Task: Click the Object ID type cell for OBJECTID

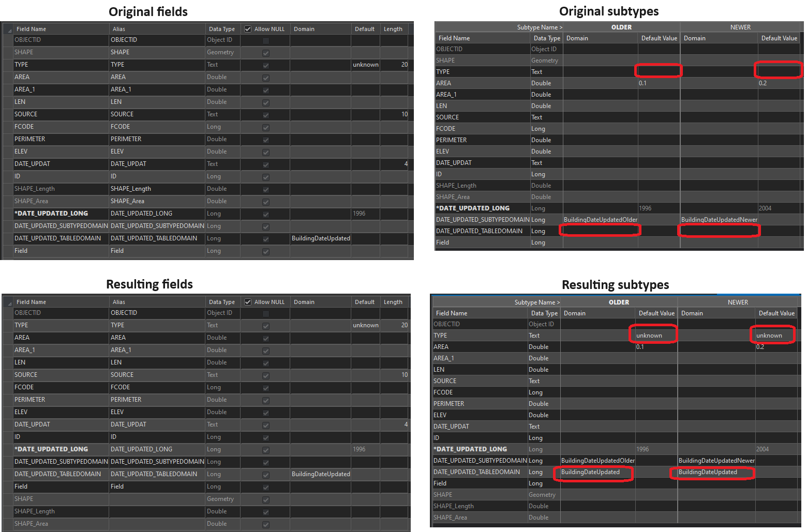Action: (x=220, y=39)
